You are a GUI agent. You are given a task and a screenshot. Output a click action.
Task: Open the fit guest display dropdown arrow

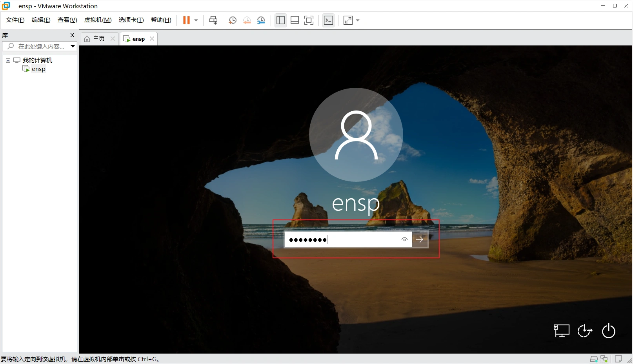pyautogui.click(x=357, y=20)
